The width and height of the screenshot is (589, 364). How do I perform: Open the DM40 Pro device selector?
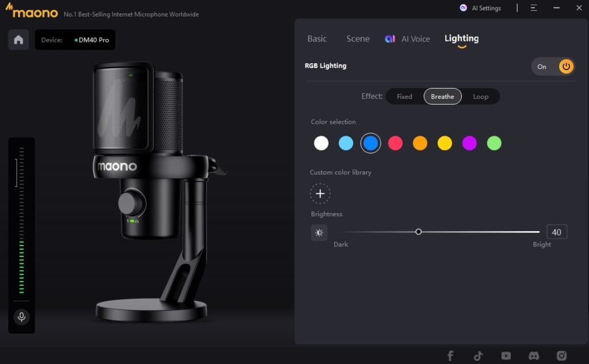[x=75, y=40]
